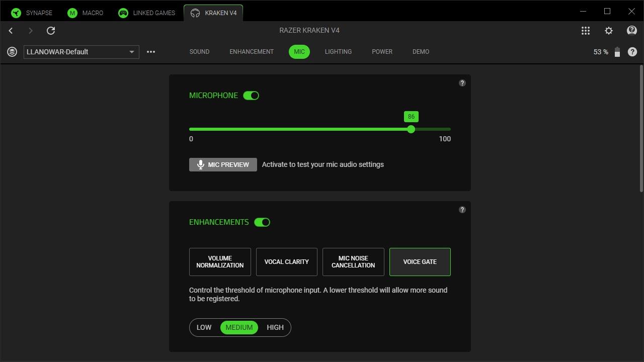Go back with the left arrow icon
This screenshot has width=644, height=362.
point(11,31)
